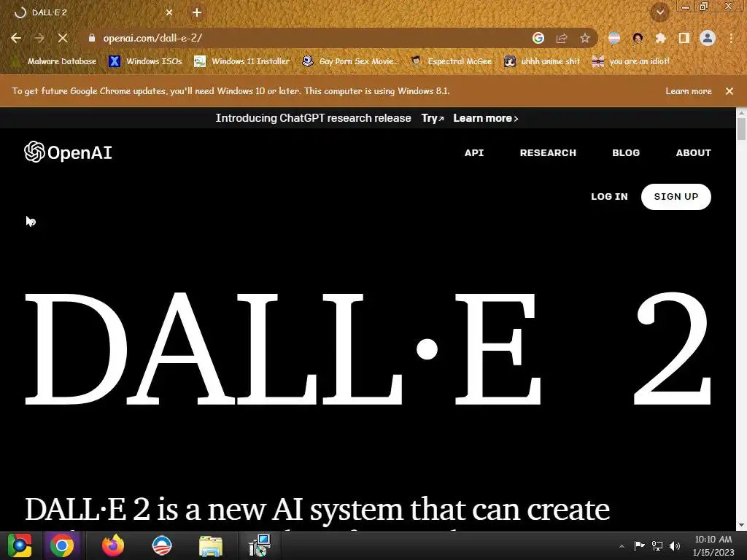Click the character face extension icon
This screenshot has width=747, height=560.
pyautogui.click(x=638, y=38)
